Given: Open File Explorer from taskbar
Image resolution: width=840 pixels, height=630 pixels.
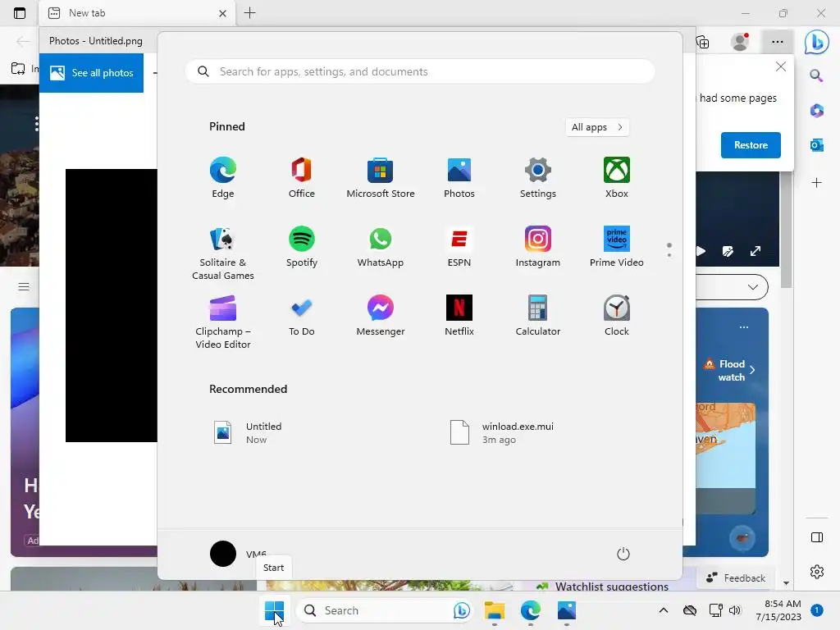Looking at the screenshot, I should pos(495,610).
